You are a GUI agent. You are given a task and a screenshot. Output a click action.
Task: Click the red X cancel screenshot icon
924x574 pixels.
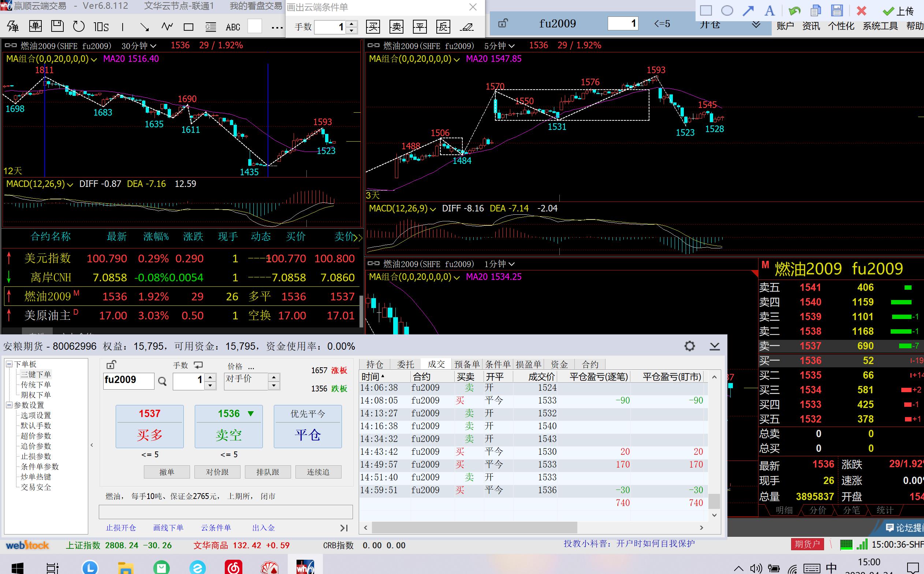pos(861,11)
